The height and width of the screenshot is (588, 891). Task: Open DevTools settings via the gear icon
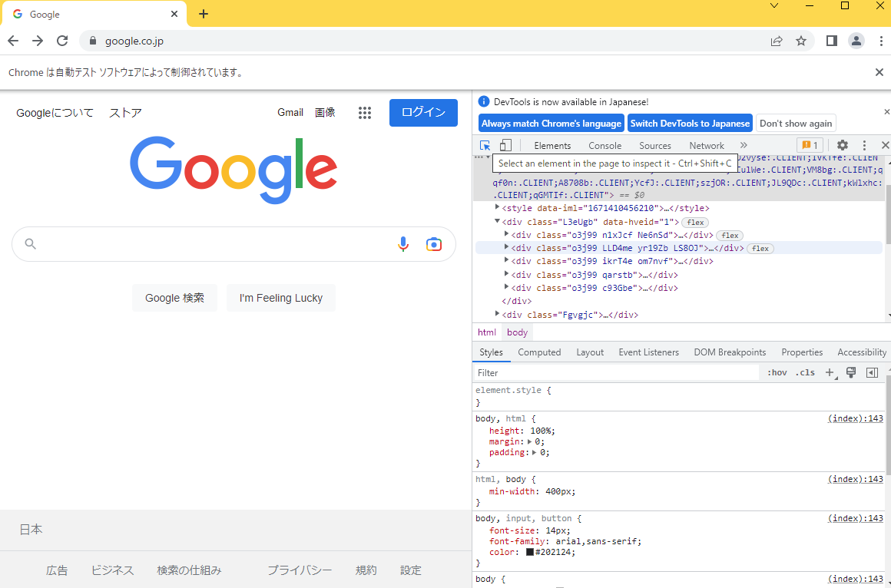[843, 144]
